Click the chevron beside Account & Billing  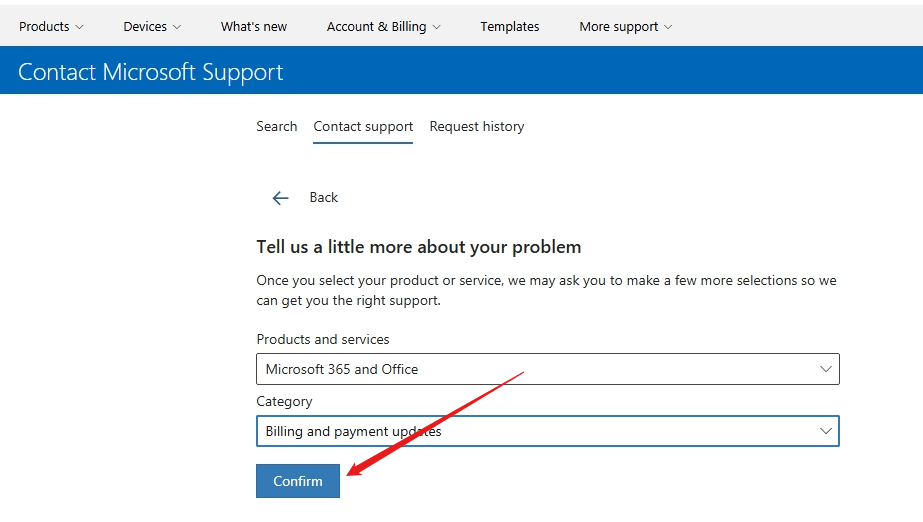pyautogui.click(x=436, y=27)
